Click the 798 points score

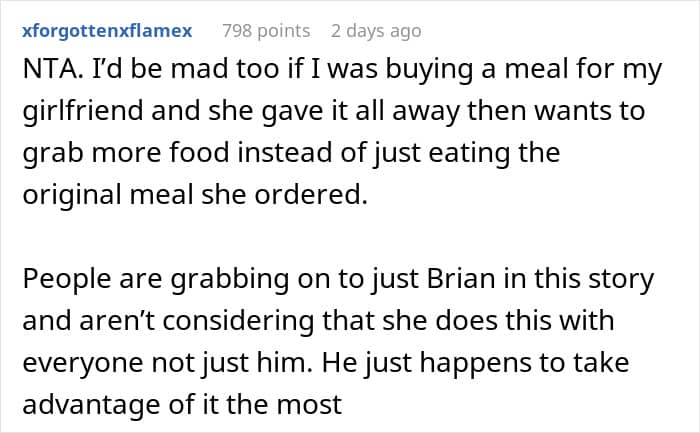[266, 31]
